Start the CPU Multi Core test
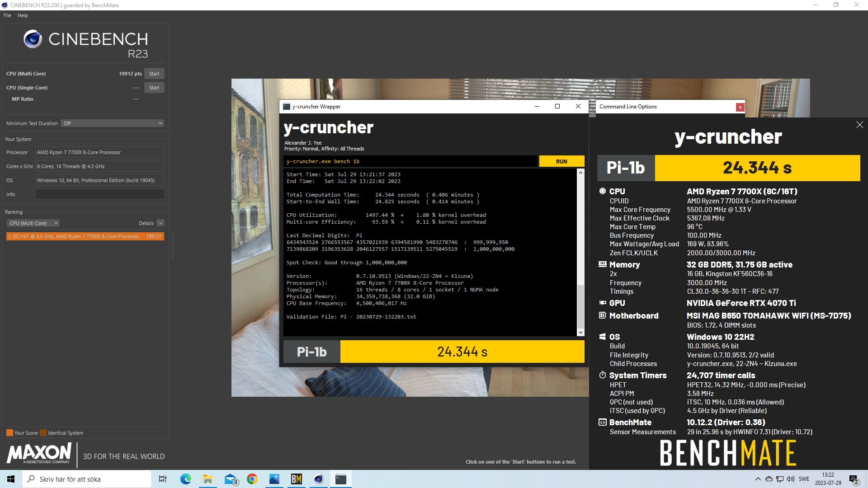Screen dimensions: 868x488 click(x=154, y=74)
